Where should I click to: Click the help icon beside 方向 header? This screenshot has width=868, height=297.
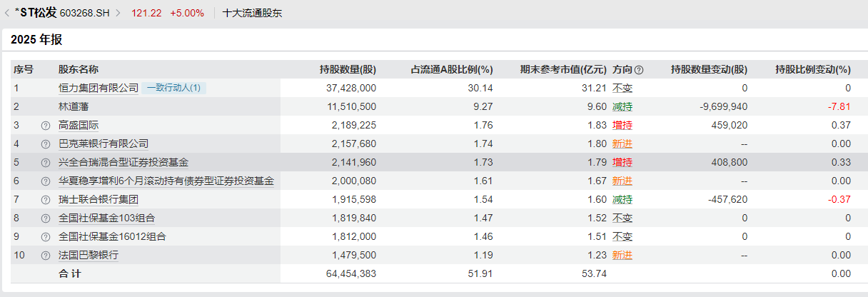[639, 70]
